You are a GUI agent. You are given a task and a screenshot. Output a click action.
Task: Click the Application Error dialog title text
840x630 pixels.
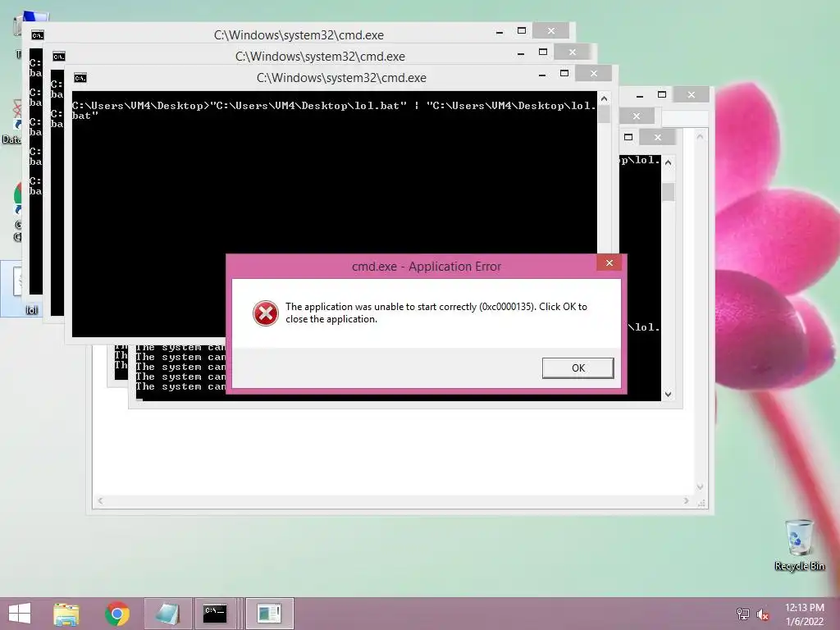point(427,267)
